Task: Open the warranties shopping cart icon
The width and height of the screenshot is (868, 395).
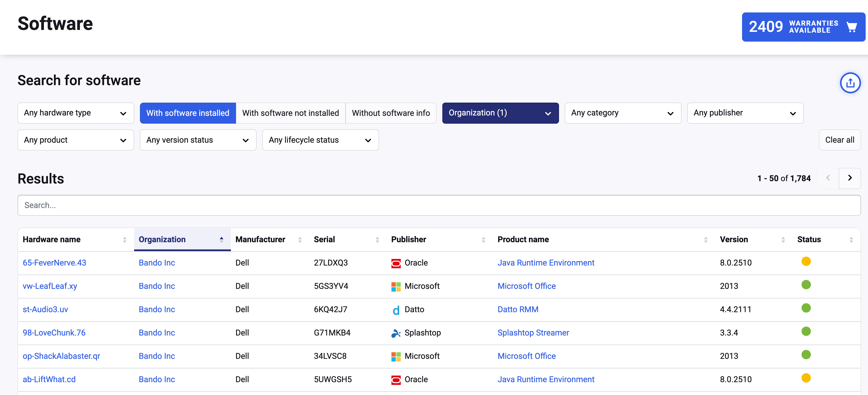Action: click(851, 27)
